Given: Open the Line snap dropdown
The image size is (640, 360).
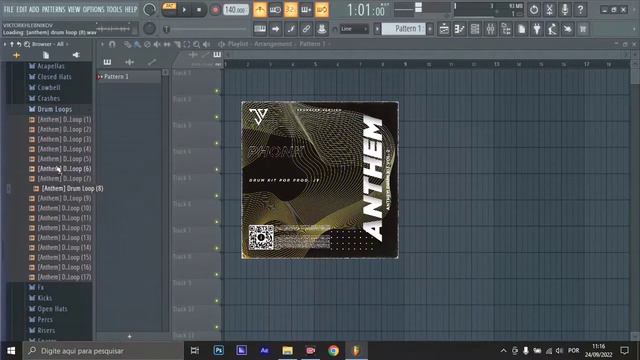Looking at the screenshot, I should pos(354,29).
